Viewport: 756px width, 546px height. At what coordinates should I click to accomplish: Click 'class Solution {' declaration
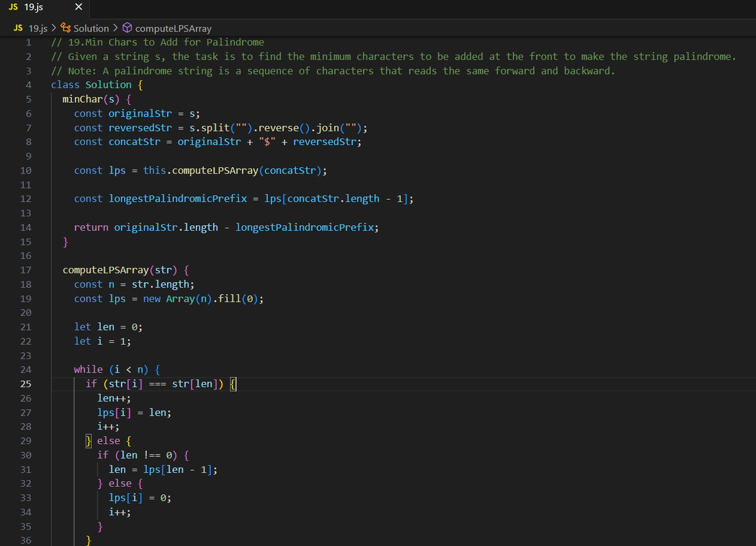97,84
